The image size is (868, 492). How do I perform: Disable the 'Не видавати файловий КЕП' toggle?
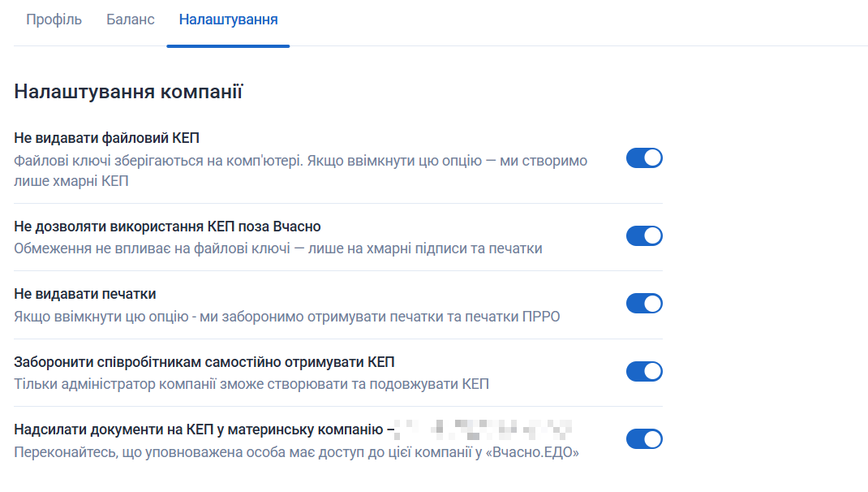point(644,158)
